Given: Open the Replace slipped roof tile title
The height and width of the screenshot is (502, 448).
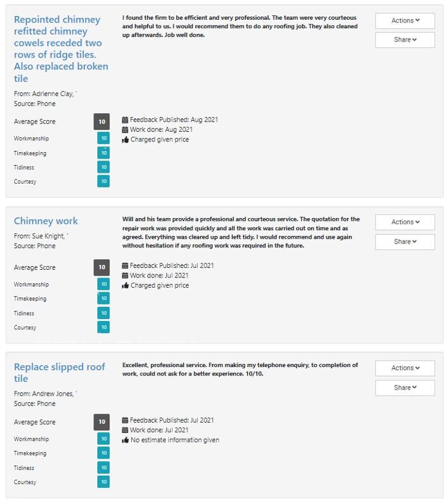Looking at the screenshot, I should pos(60,372).
